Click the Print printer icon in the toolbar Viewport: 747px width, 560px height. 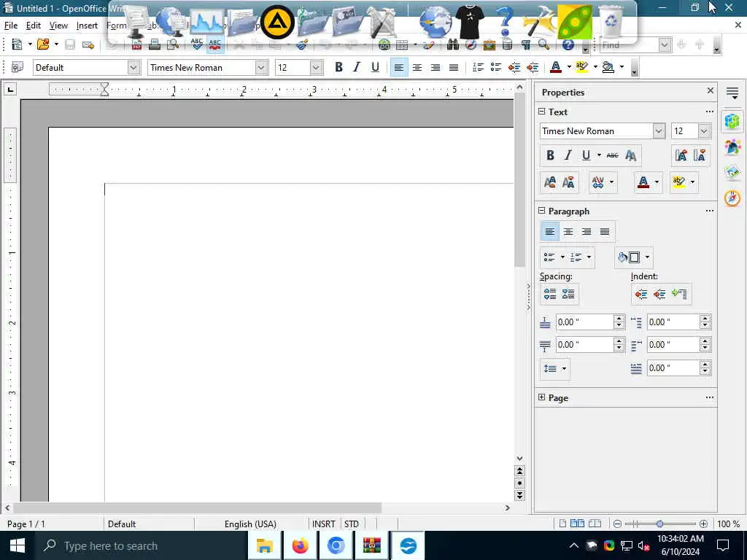pyautogui.click(x=155, y=44)
